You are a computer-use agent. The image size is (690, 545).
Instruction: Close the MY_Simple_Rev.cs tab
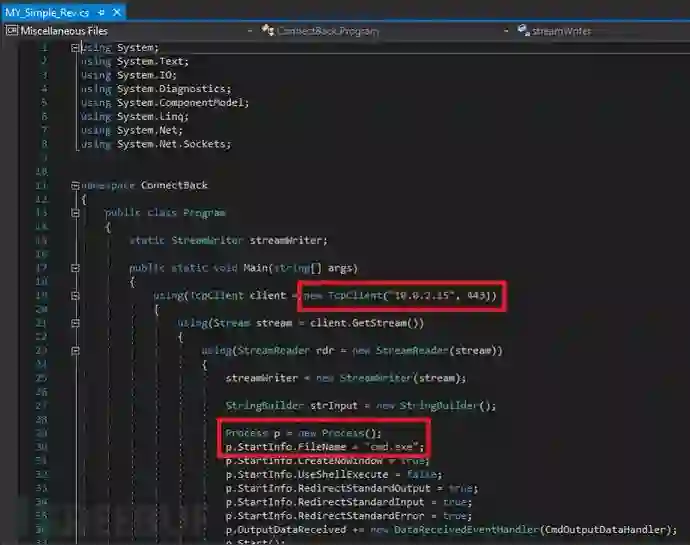(x=117, y=13)
